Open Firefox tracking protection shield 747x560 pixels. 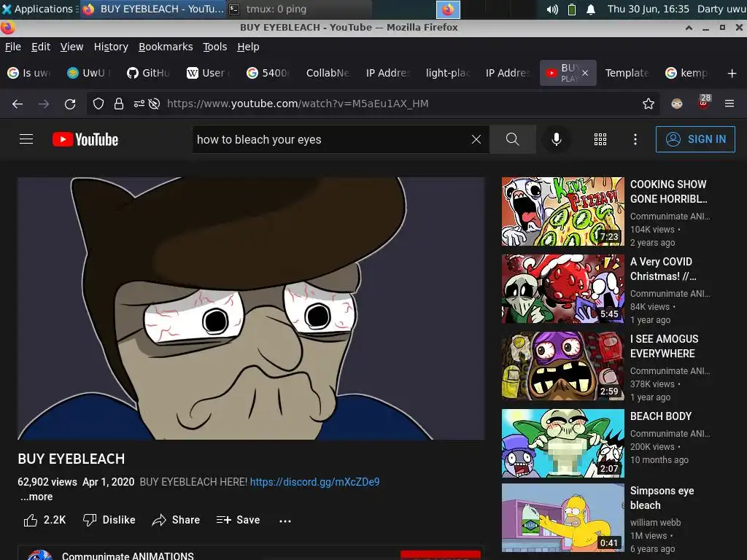click(x=98, y=104)
